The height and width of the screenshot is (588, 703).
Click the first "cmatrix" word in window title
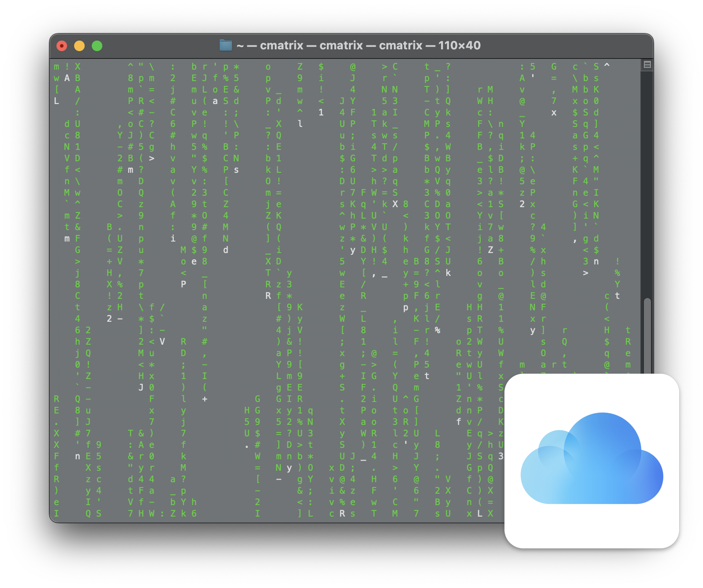pos(281,45)
